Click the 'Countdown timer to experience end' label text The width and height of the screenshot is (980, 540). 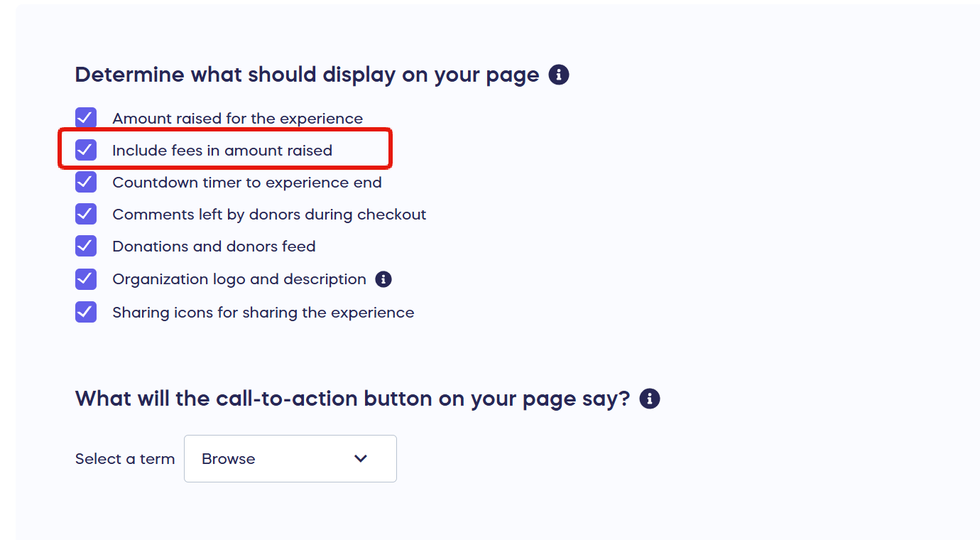click(247, 183)
